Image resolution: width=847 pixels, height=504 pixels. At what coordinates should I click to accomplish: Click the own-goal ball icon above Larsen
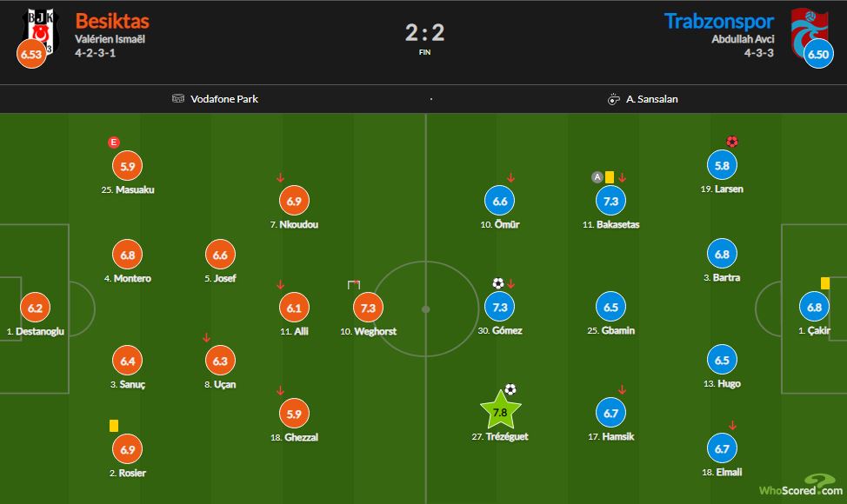731,142
